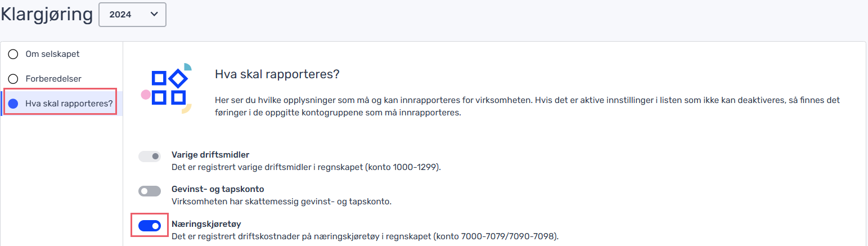
Task: Click the Varige driftsmidler label text
Action: coord(210,154)
